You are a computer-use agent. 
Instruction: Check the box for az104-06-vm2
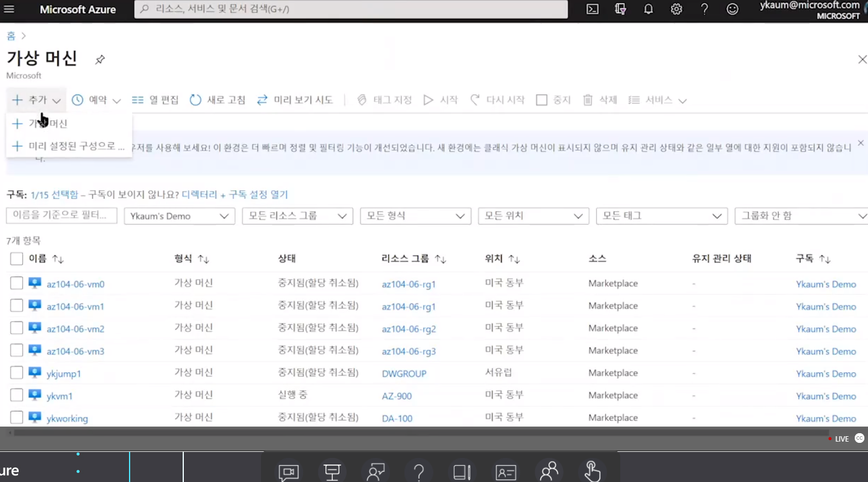click(17, 328)
